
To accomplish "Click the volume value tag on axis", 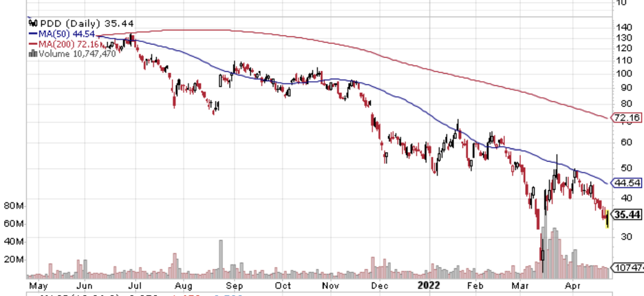I will pyautogui.click(x=628, y=268).
